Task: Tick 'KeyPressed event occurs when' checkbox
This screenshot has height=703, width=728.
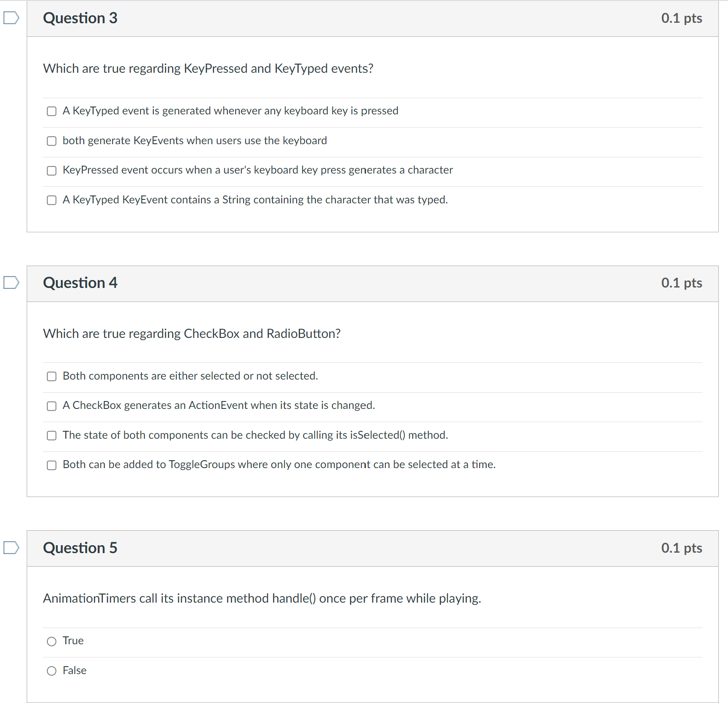Action: (x=52, y=170)
